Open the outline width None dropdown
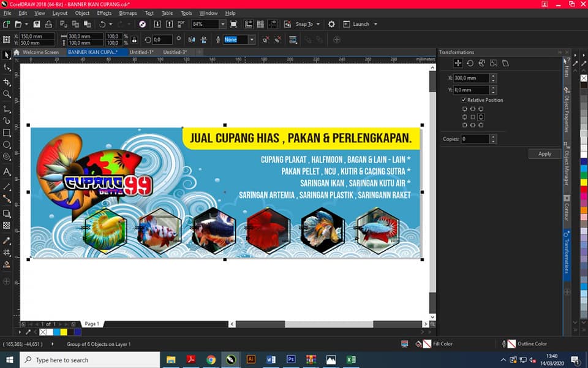Viewport: 588px width, 368px height. tap(252, 39)
